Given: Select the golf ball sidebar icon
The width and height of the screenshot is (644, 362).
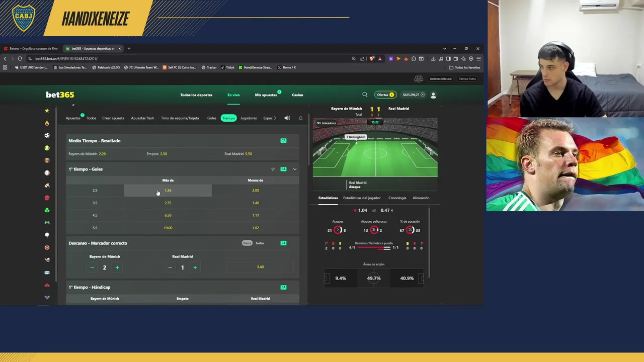Looking at the screenshot, I should click(x=47, y=235).
